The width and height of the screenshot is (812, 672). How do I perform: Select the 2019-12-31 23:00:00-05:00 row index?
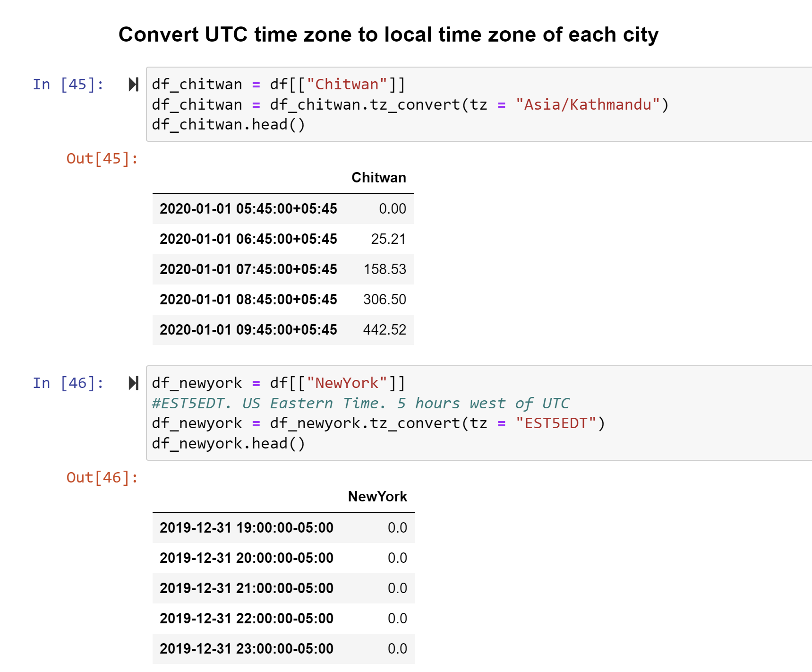tap(247, 649)
